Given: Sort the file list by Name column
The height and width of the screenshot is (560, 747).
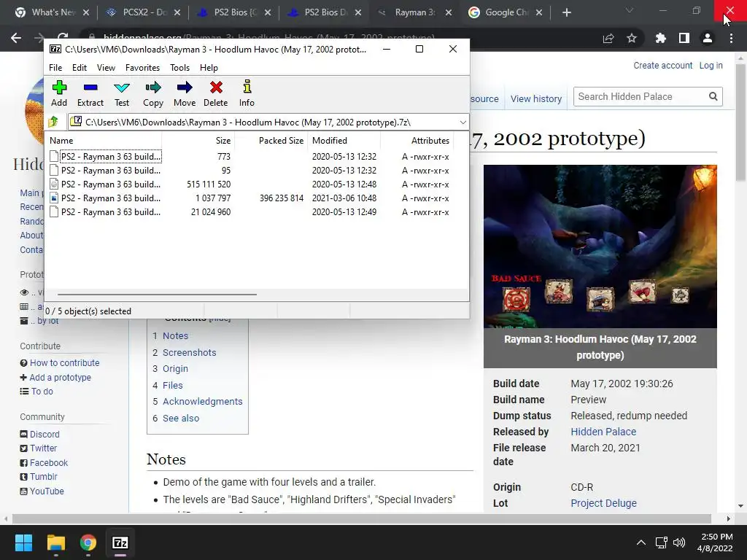Looking at the screenshot, I should [104, 141].
